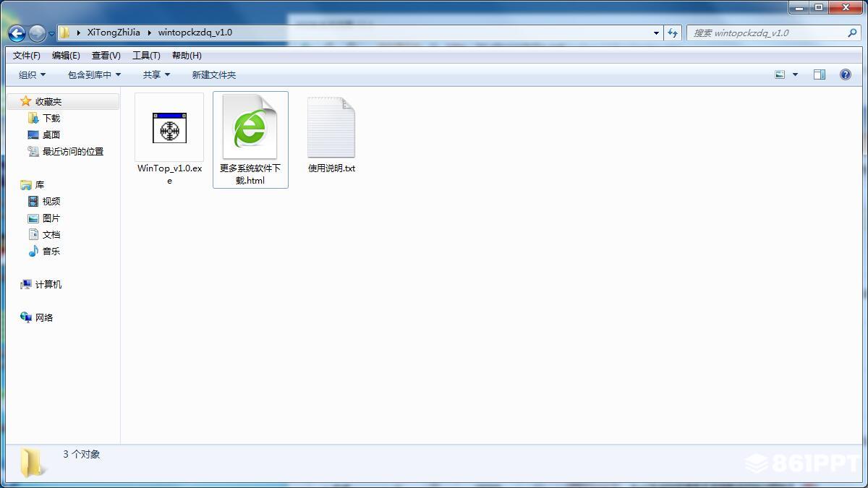The image size is (868, 488).
Task: Open the 工具(T) menu
Action: coord(145,55)
